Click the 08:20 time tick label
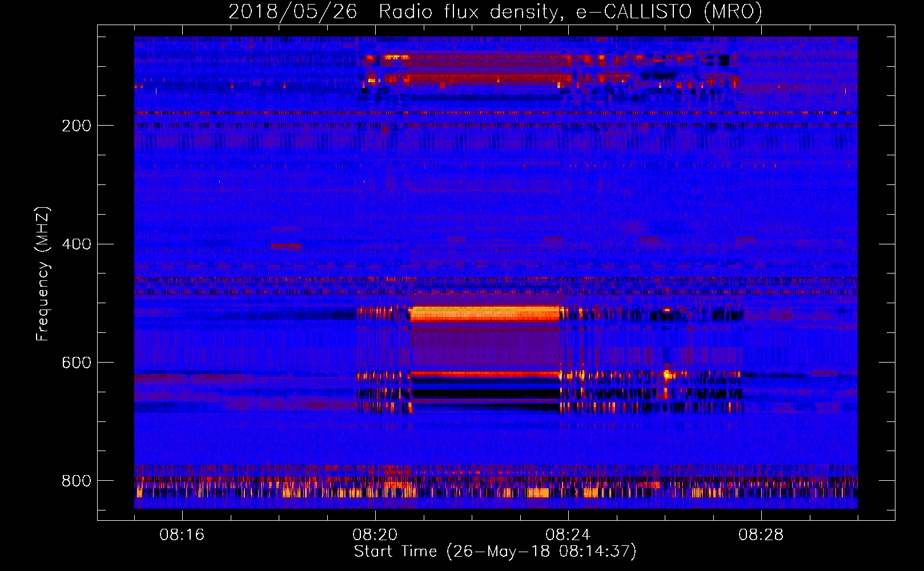The width and height of the screenshot is (924, 571). tap(375, 535)
